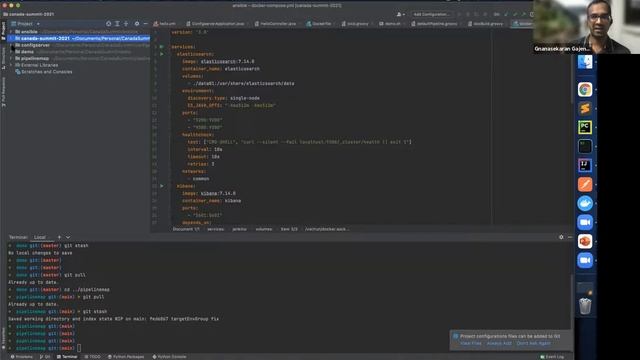Click elasticsearch:7.14.0 image value in editor
The width and height of the screenshot is (640, 360).
[x=227, y=62]
